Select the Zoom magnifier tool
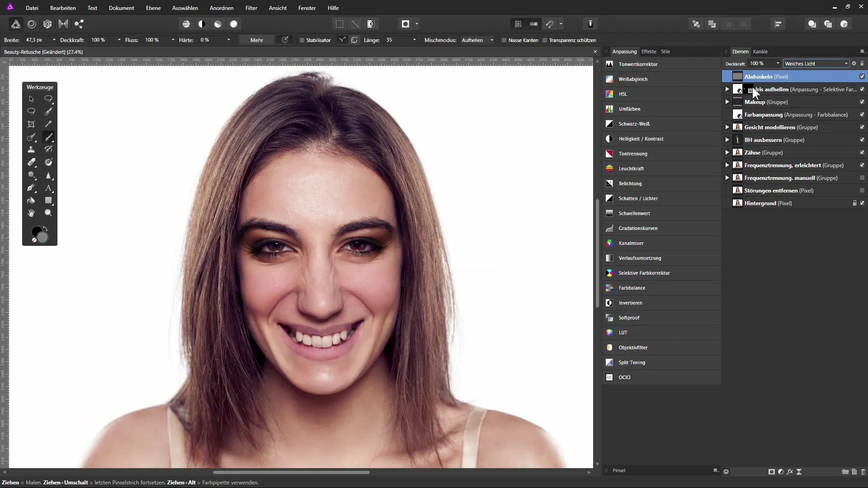 tap(48, 213)
